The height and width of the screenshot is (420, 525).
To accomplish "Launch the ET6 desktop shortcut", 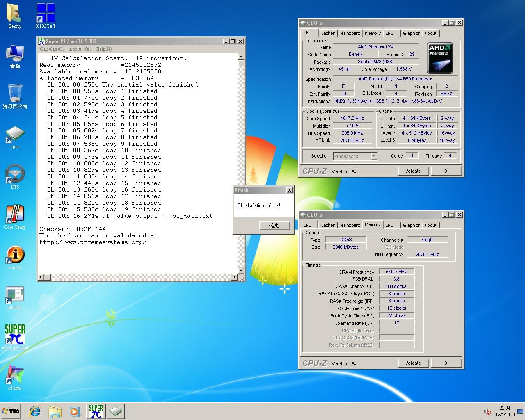I will 15,177.
